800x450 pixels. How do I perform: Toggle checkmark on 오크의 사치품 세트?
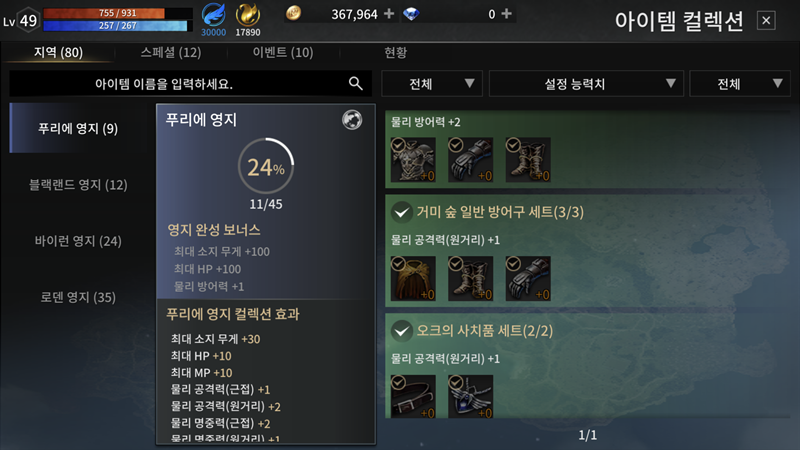(402, 331)
